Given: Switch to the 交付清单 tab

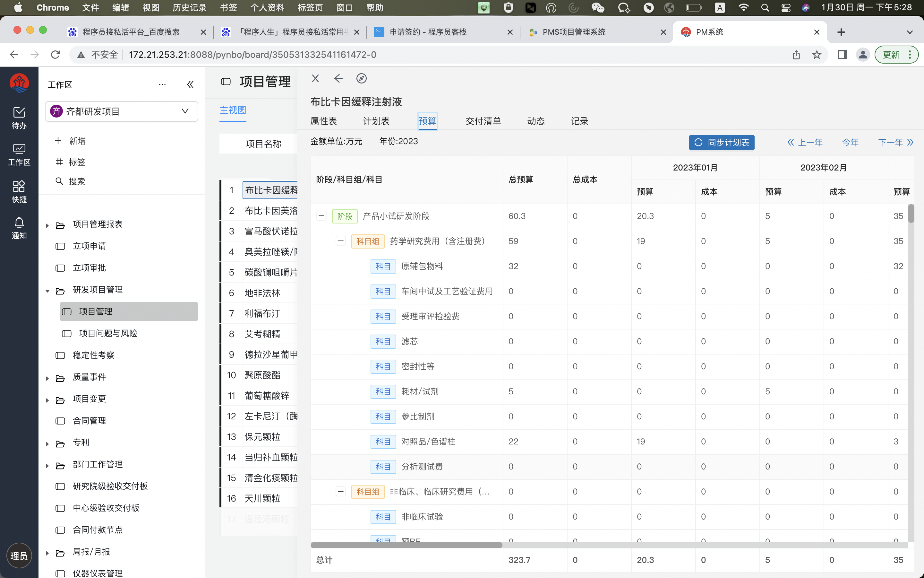Looking at the screenshot, I should pyautogui.click(x=483, y=121).
